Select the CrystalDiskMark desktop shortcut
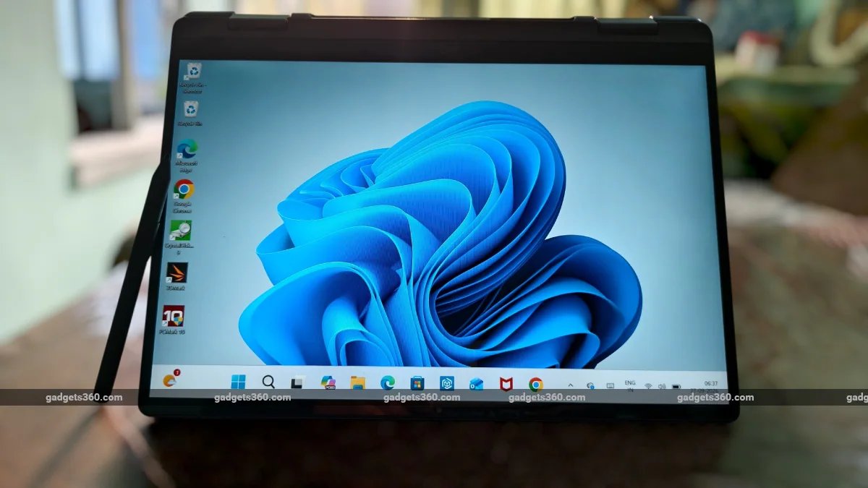 coord(180,238)
